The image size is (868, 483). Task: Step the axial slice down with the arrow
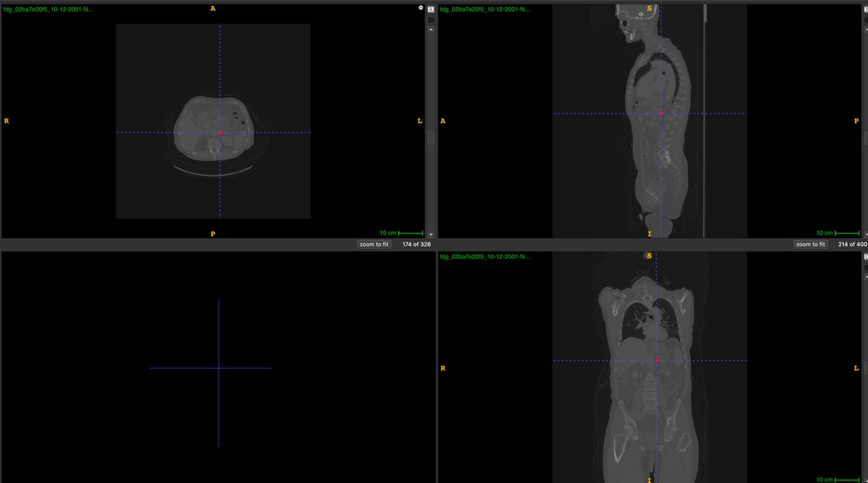coord(431,234)
